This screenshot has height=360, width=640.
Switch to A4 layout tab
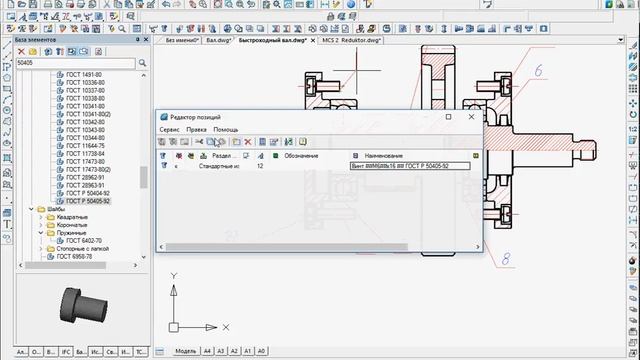point(207,351)
